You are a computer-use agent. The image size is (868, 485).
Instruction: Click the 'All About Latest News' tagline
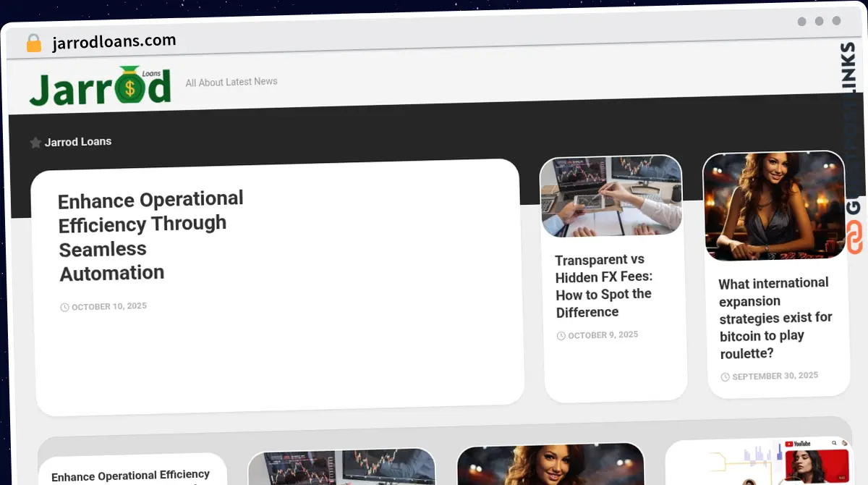(x=231, y=83)
